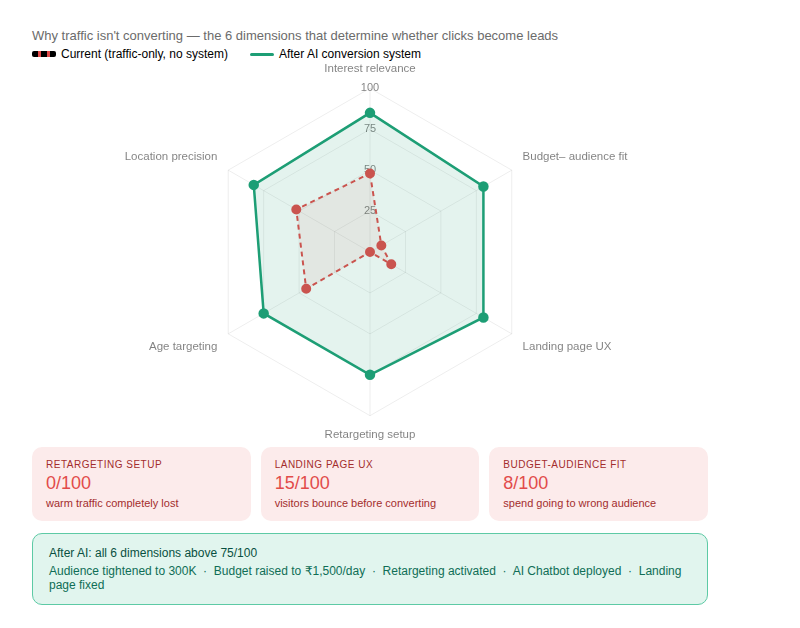Open the 'Retargeting Setup 0/100' card
The width and height of the screenshot is (800, 628).
[141, 483]
